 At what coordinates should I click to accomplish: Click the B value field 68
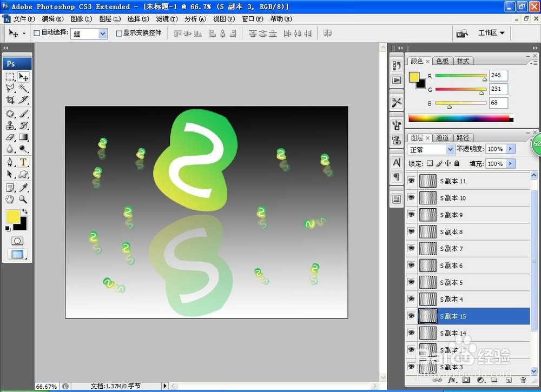pyautogui.click(x=498, y=103)
